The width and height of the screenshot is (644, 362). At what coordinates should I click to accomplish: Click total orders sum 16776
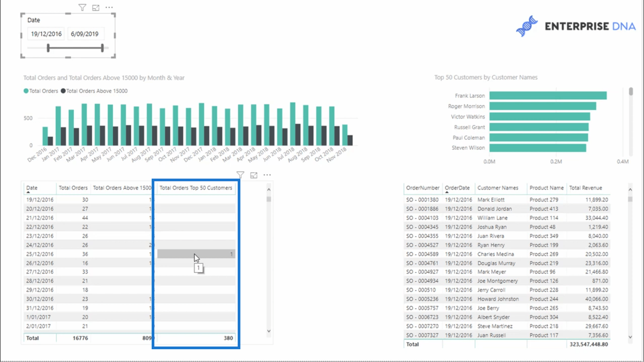tap(80, 338)
